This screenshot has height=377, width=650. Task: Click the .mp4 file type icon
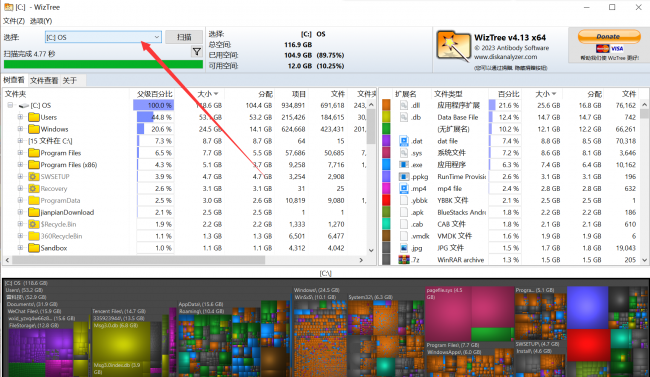click(404, 189)
